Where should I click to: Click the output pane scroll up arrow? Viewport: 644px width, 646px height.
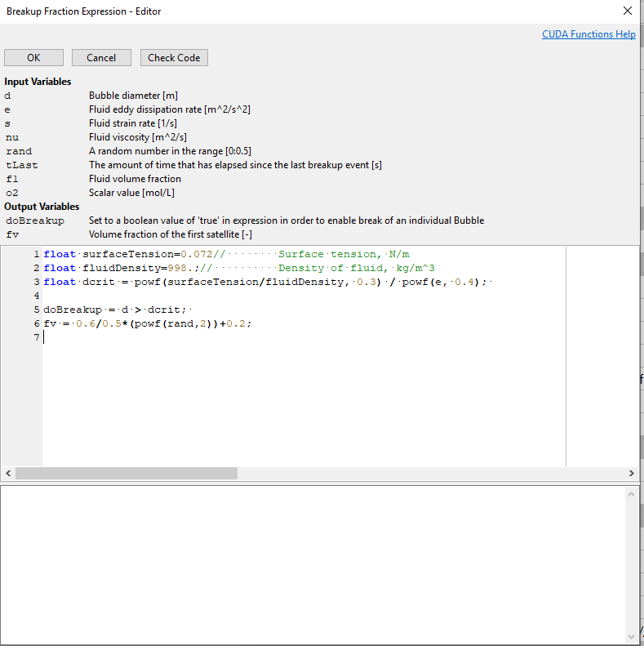coord(631,494)
